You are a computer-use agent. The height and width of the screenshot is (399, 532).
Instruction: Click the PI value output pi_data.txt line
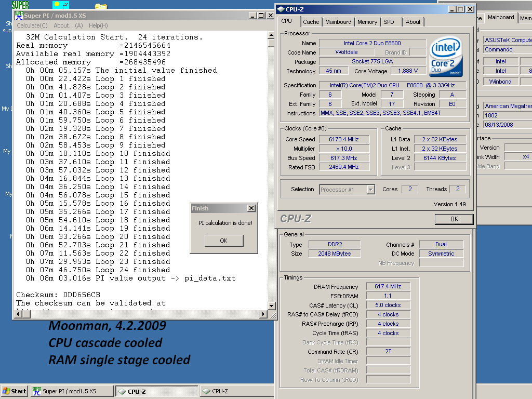130,278
